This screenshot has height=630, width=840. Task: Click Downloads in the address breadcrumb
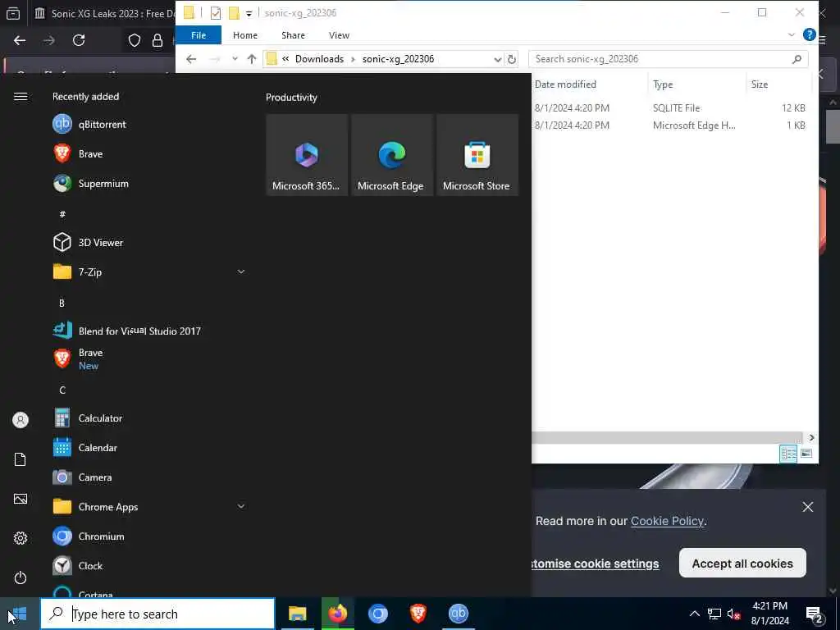319,59
